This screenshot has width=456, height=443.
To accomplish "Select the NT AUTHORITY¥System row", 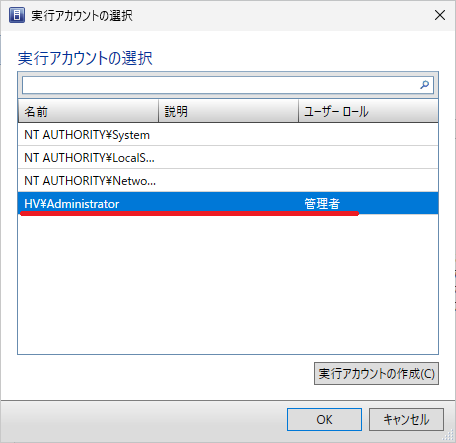I will (228, 135).
